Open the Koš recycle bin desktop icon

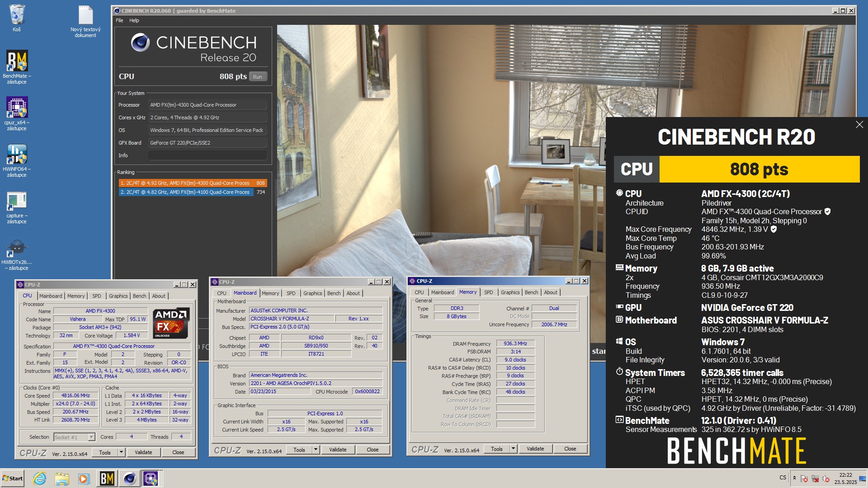17,18
